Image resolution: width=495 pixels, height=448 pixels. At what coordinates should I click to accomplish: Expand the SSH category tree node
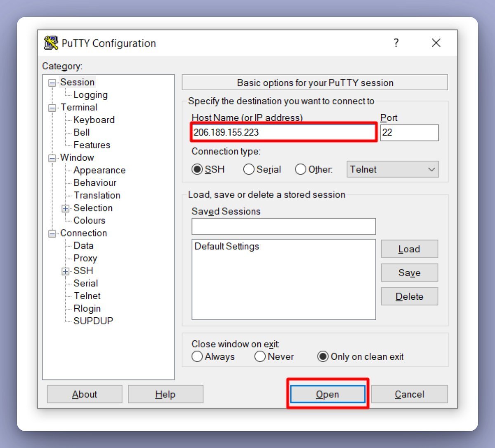[65, 271]
